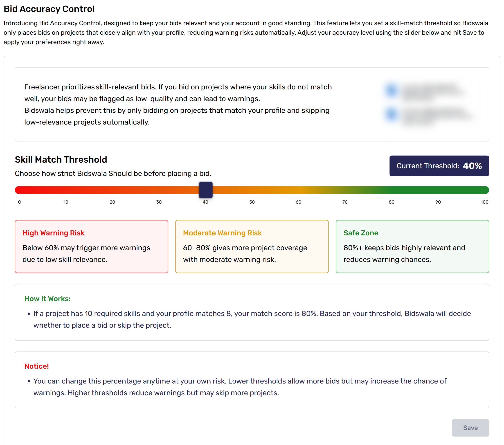504x445 pixels.
Task: Click 'Choose how strict Bidswala Should be' subtitle
Action: point(113,173)
